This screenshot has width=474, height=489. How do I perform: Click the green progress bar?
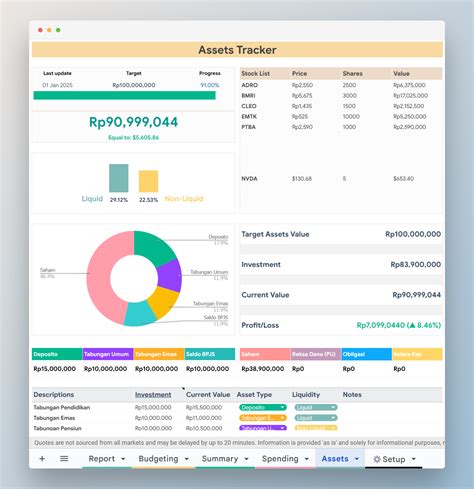coord(125,95)
